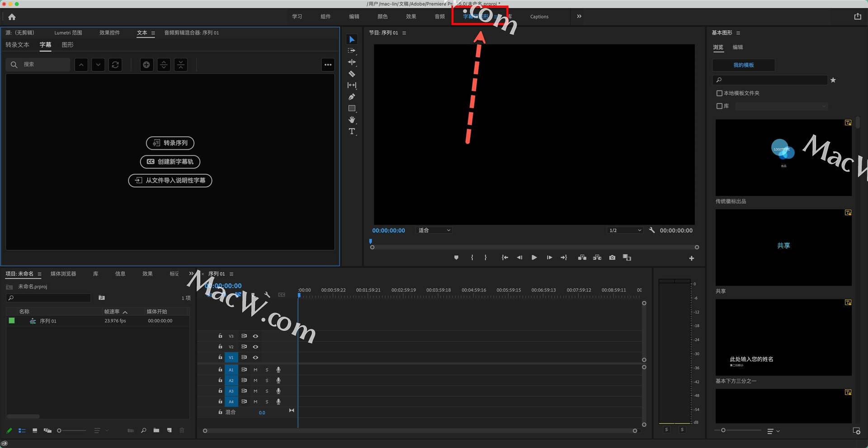Screen dimensions: 868x448
Task: Open the 节目: 序列 01 panel menu
Action: (404, 33)
